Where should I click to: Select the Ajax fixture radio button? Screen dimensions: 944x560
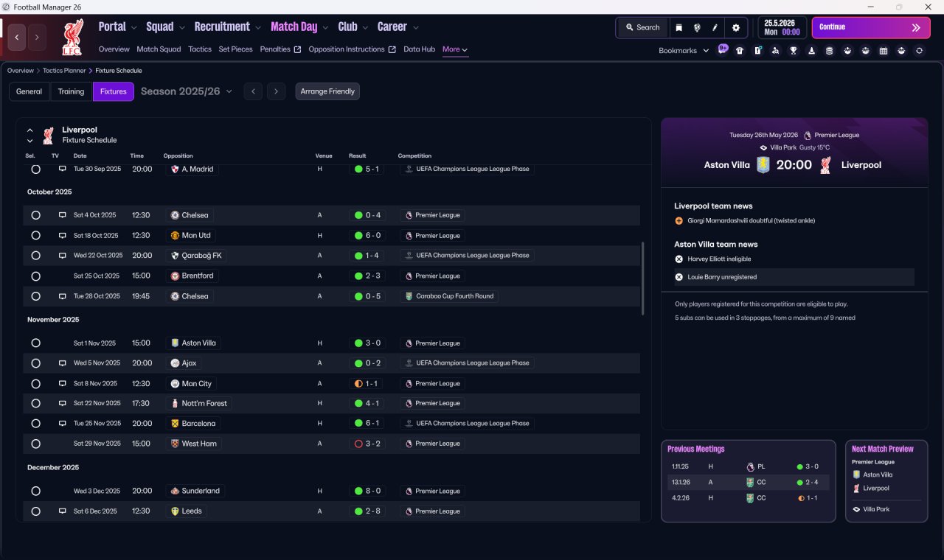35,363
